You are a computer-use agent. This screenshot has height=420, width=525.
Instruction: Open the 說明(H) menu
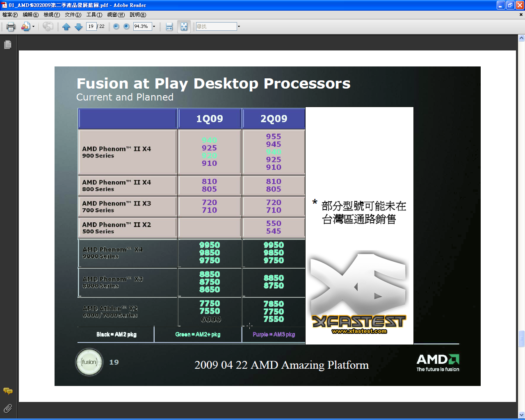point(138,14)
